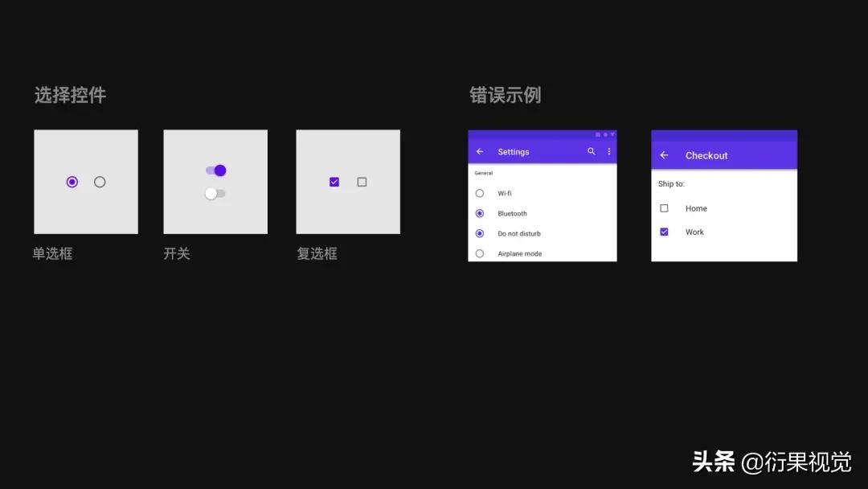Viewport: 868px width, 489px height.
Task: Click the Bluetooth radio button
Action: [x=479, y=213]
